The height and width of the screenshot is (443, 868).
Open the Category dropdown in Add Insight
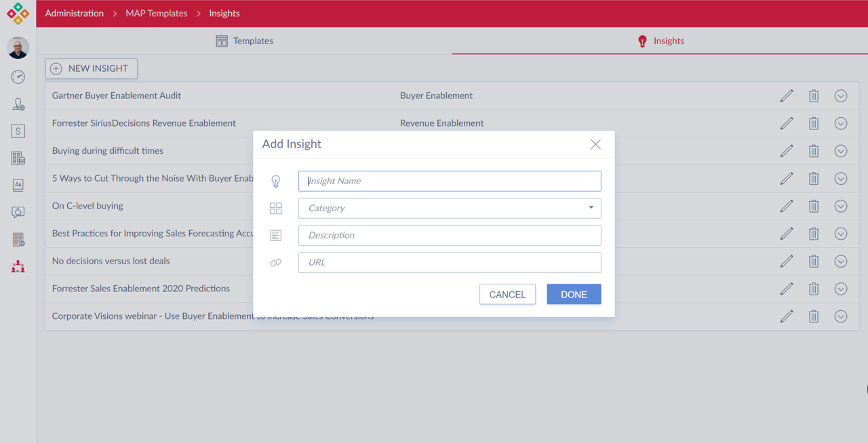449,208
